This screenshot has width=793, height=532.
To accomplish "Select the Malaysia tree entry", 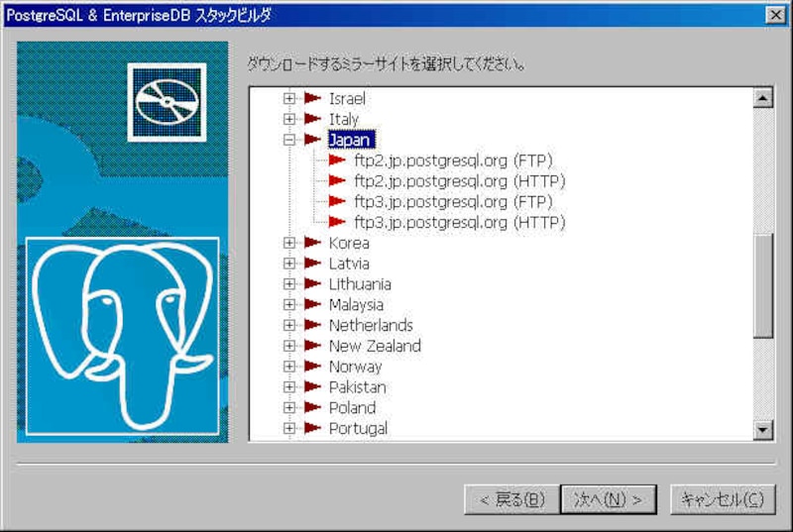I will pos(356,304).
